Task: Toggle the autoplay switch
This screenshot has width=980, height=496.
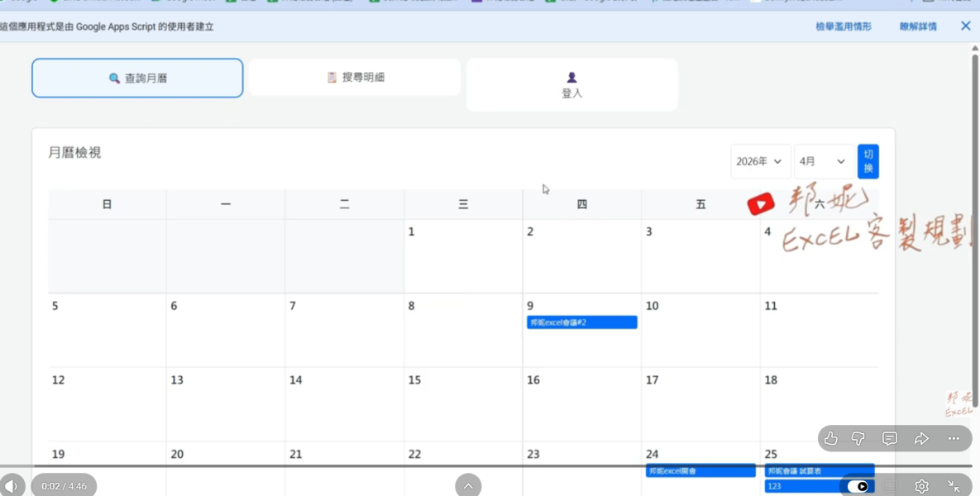Action: coord(858,486)
